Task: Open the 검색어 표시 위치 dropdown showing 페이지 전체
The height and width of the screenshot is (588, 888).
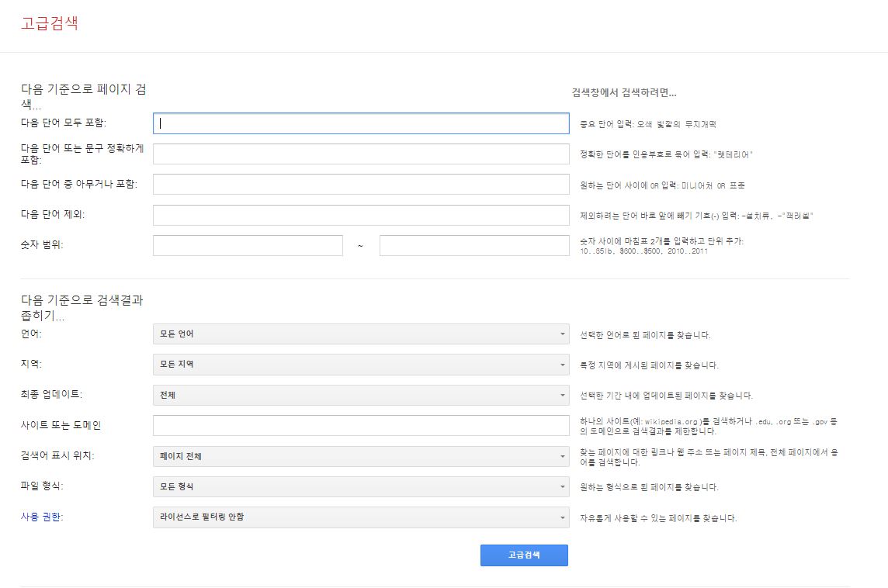Action: pyautogui.click(x=361, y=456)
